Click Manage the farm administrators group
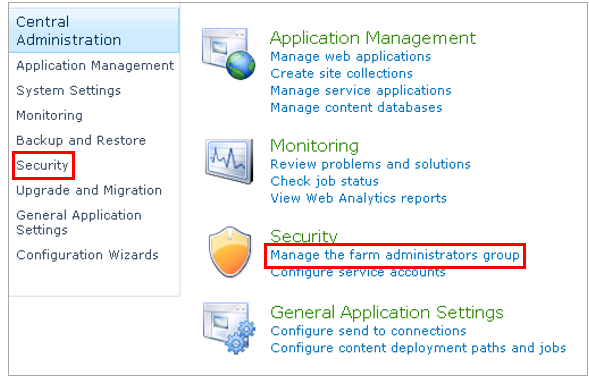589x376 pixels. [x=395, y=255]
